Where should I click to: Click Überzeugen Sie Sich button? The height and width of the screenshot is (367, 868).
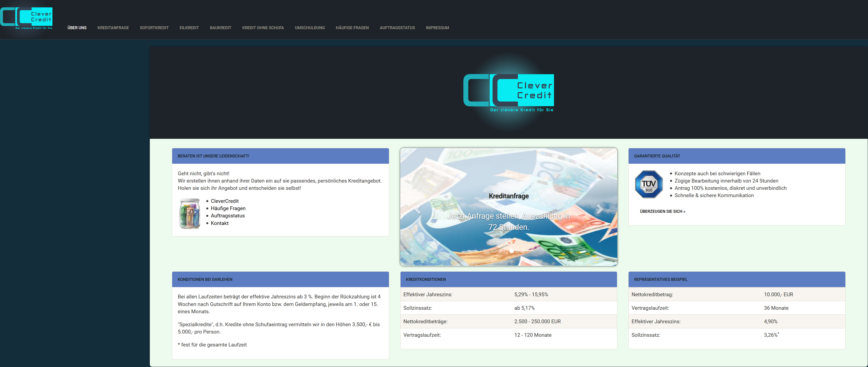662,211
